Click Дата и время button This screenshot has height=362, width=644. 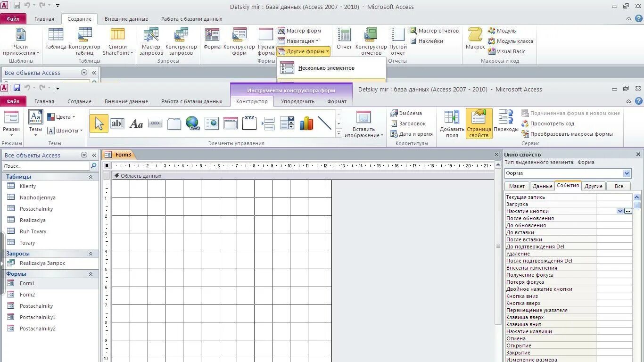(x=412, y=134)
